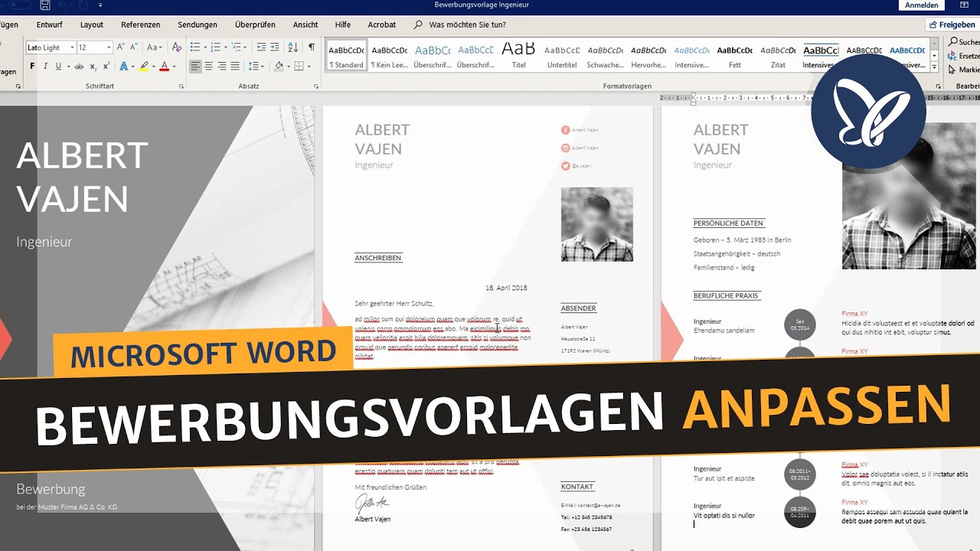The width and height of the screenshot is (980, 551).
Task: Open line and paragraph spacing options
Action: point(256,67)
